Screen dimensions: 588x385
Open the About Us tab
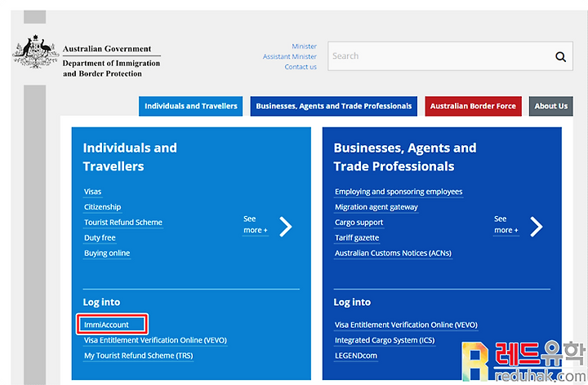551,106
